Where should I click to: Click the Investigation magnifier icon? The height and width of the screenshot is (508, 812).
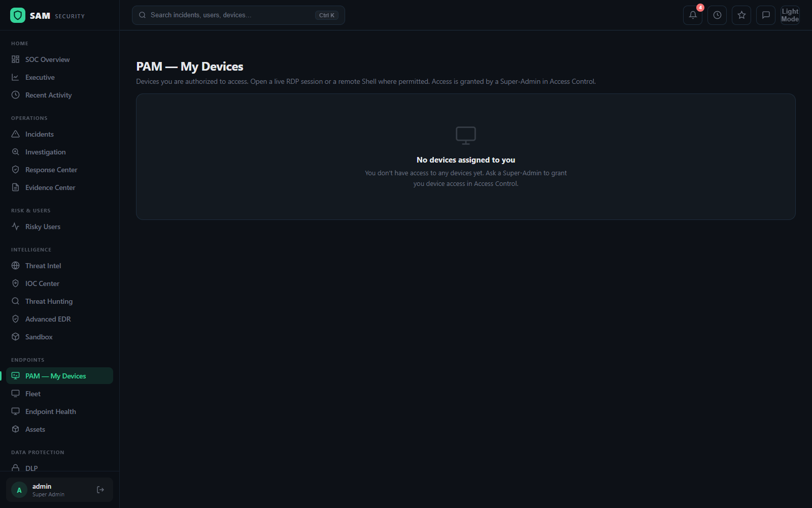click(16, 152)
